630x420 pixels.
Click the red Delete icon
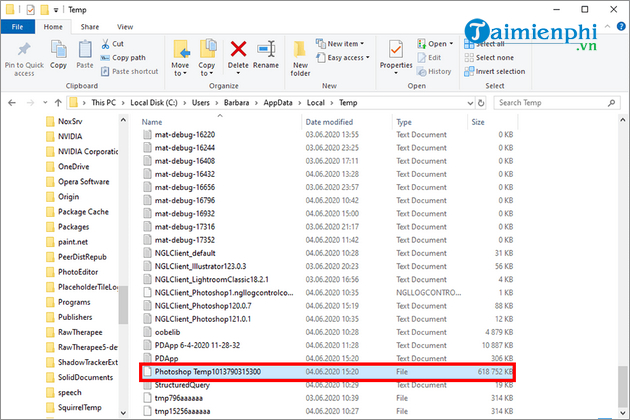[x=238, y=49]
